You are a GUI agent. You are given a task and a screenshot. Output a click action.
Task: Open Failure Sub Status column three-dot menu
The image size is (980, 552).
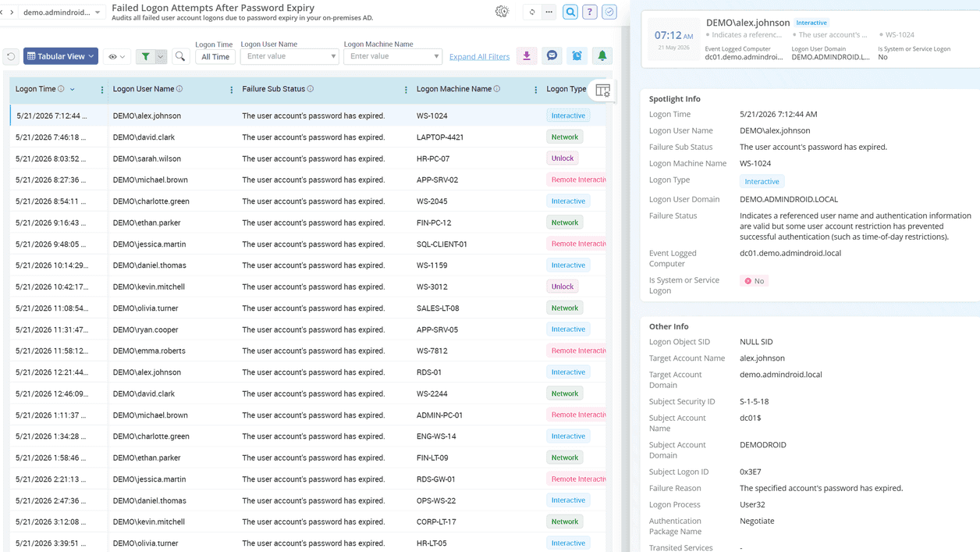pos(406,90)
